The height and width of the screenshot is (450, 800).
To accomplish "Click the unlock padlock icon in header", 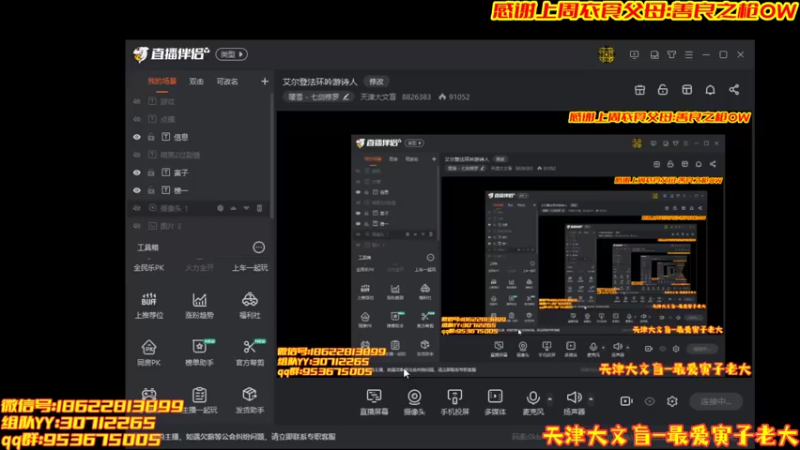I will coord(663,90).
